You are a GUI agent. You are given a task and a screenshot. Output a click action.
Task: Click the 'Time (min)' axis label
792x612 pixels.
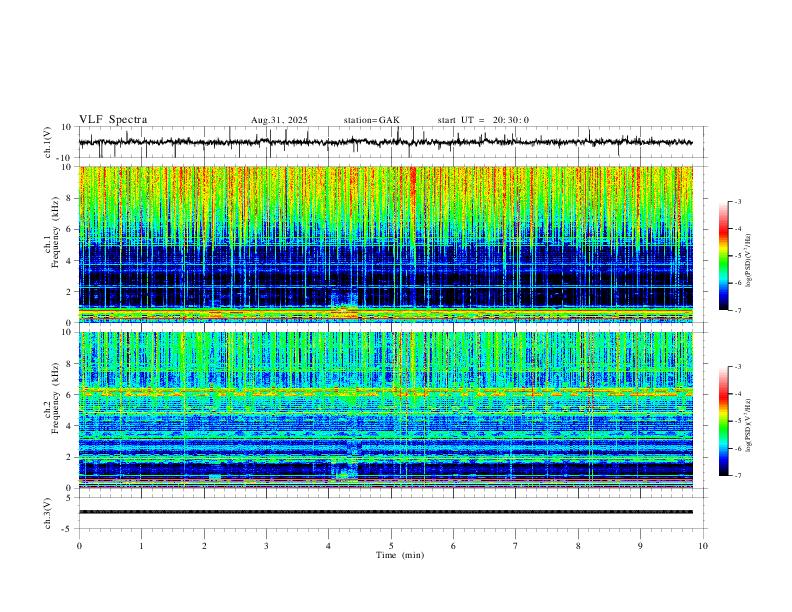400,555
